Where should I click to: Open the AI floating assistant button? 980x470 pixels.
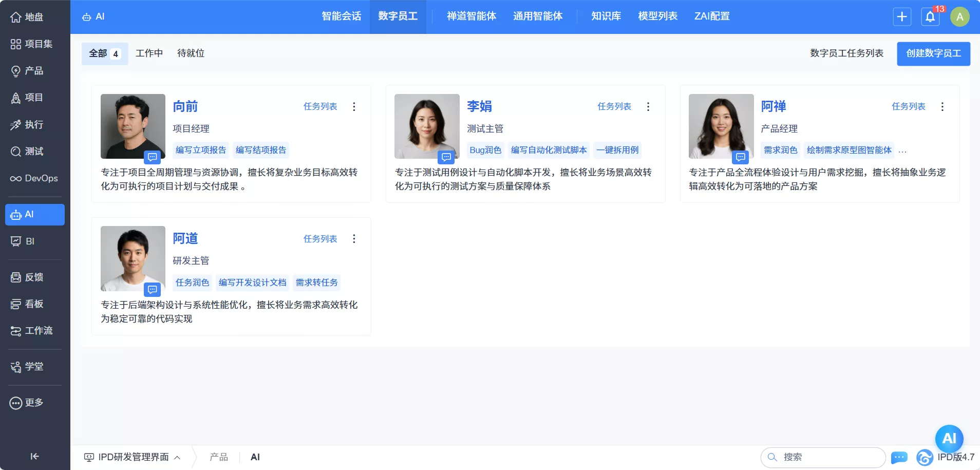pos(948,439)
